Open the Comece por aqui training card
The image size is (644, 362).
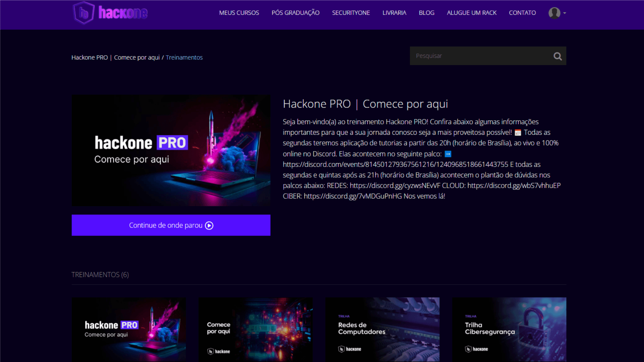255,329
